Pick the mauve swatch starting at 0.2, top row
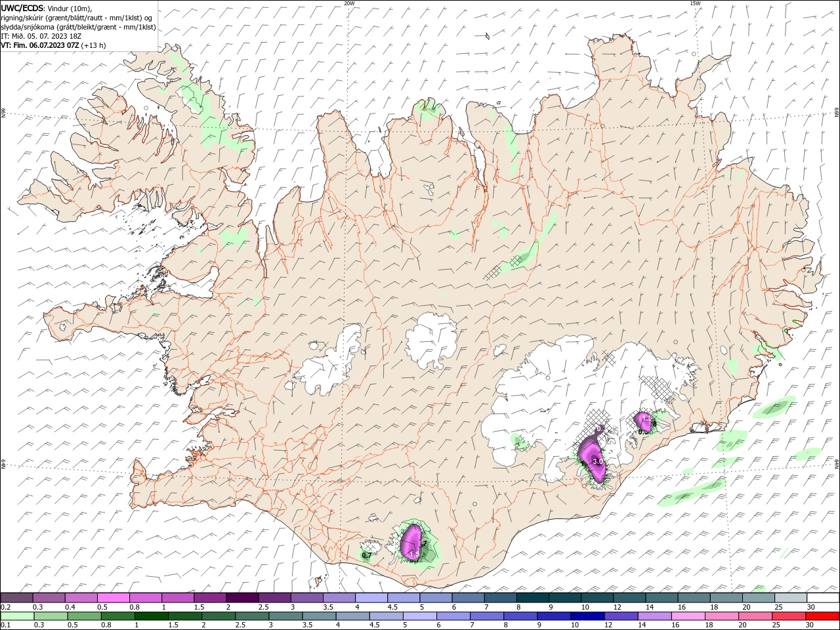Image resolution: width=840 pixels, height=630 pixels. click(16, 598)
